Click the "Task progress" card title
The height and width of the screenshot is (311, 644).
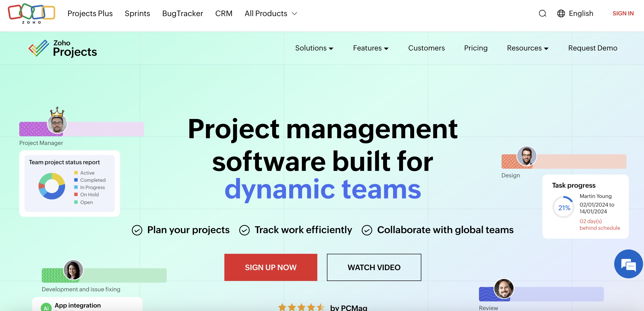[x=574, y=185]
